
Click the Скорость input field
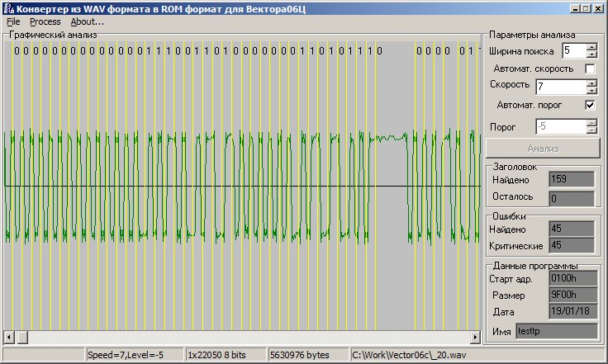click(x=559, y=87)
